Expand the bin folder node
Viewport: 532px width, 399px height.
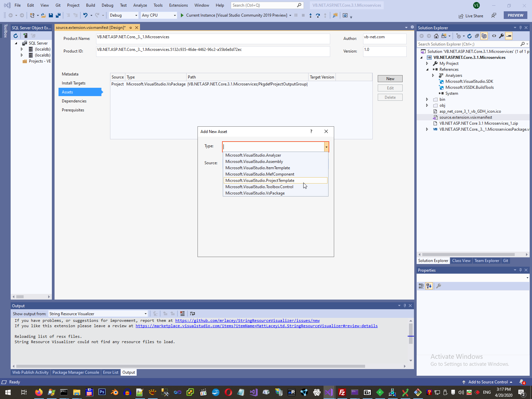point(427,99)
